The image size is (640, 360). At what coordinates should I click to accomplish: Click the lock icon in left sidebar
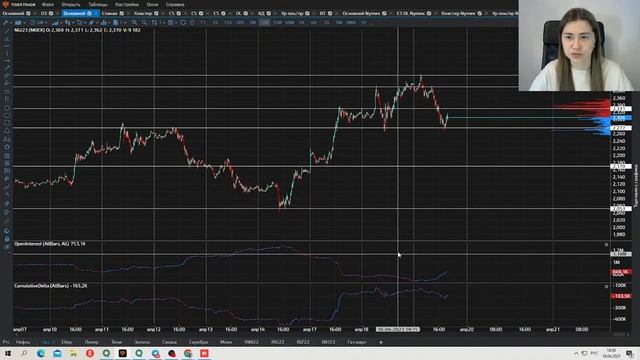tap(7, 239)
